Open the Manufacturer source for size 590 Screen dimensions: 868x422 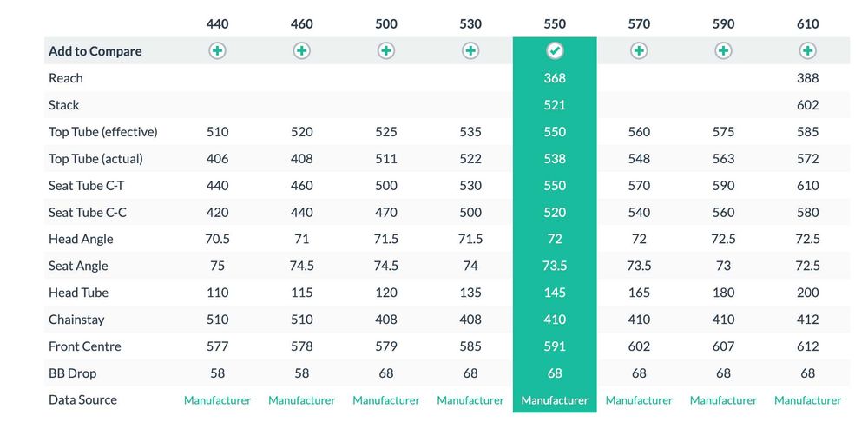click(723, 400)
